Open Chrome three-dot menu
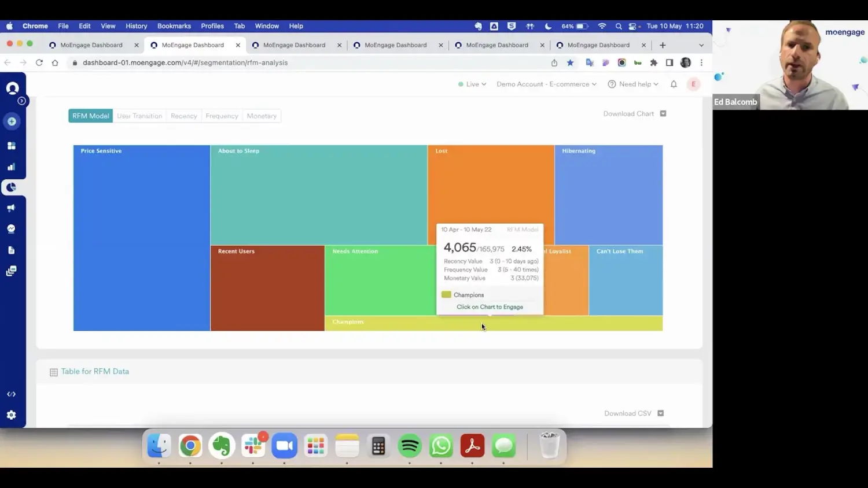The height and width of the screenshot is (488, 868). (x=701, y=62)
